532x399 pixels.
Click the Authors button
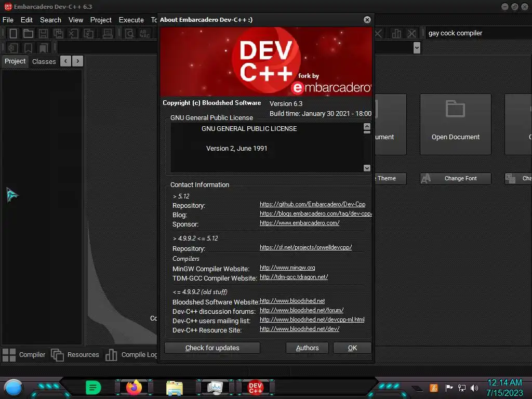click(x=307, y=348)
